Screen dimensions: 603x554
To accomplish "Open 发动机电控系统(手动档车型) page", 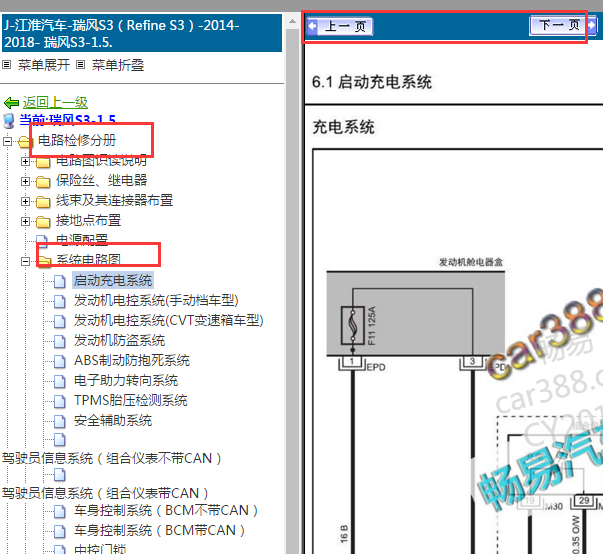I will coord(156,300).
